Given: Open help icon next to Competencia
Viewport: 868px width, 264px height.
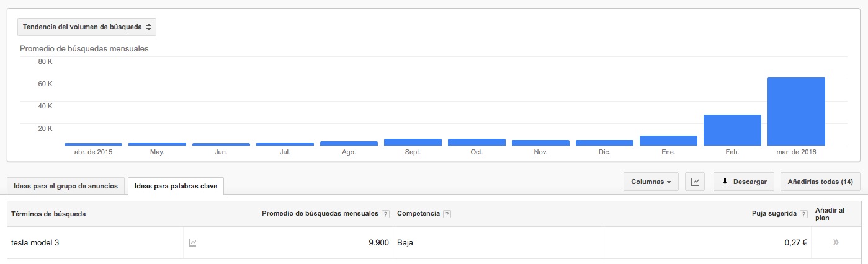Looking at the screenshot, I should (x=447, y=214).
